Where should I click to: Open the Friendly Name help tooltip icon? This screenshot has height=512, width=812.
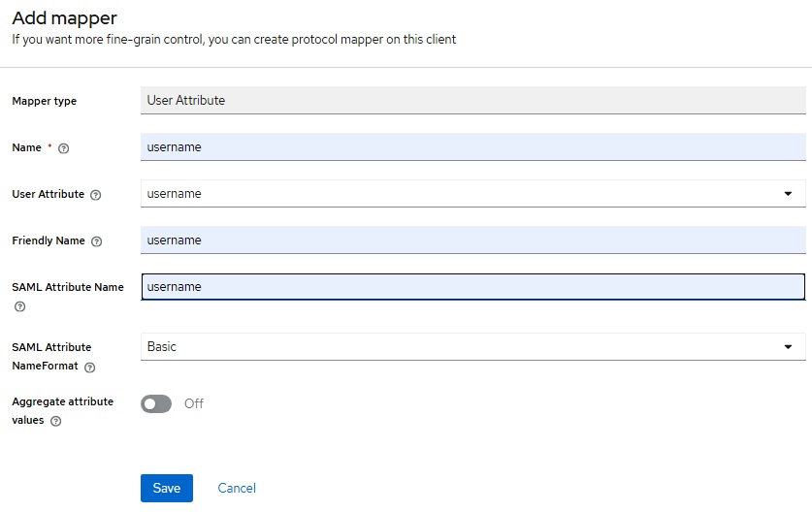pyautogui.click(x=96, y=241)
